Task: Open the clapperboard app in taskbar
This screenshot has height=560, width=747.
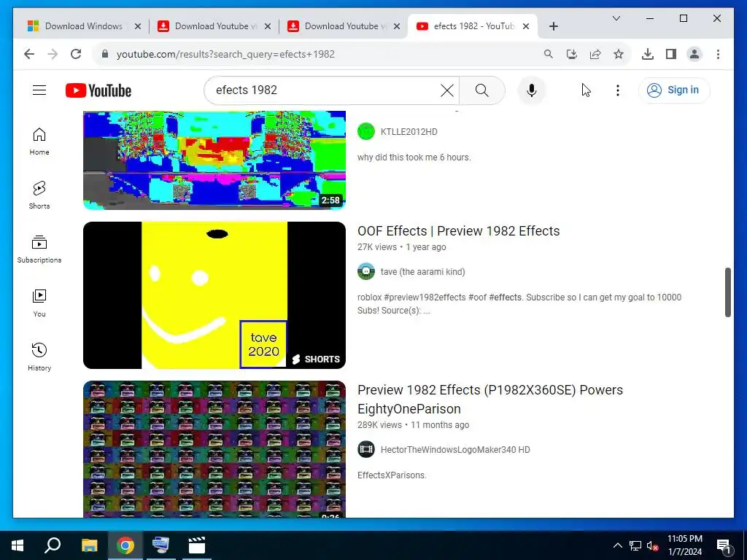Action: tap(197, 545)
